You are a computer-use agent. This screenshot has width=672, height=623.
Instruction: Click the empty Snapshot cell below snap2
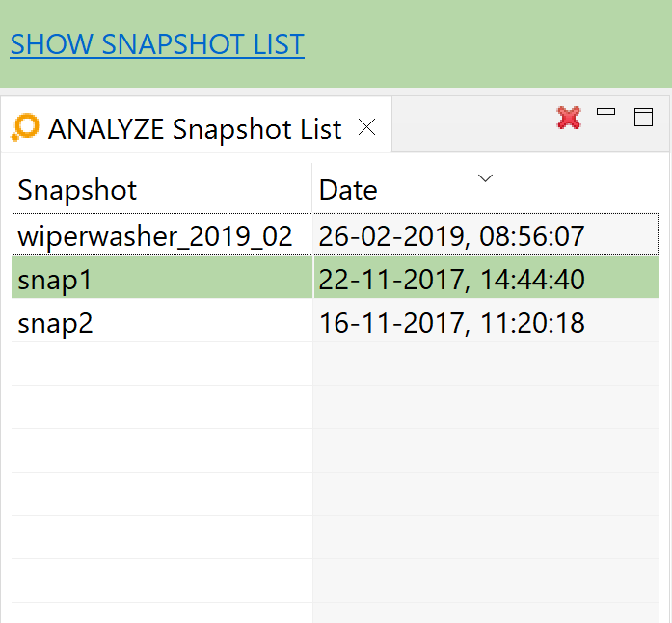point(162,364)
